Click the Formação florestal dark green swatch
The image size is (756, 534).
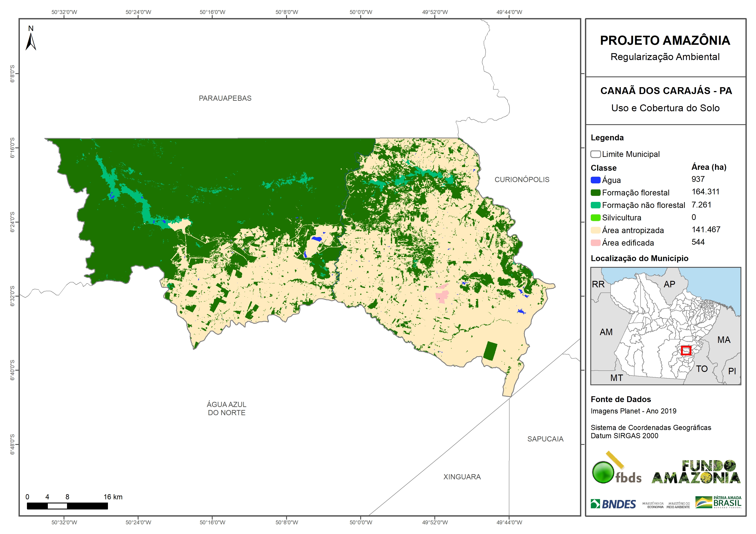[595, 193]
